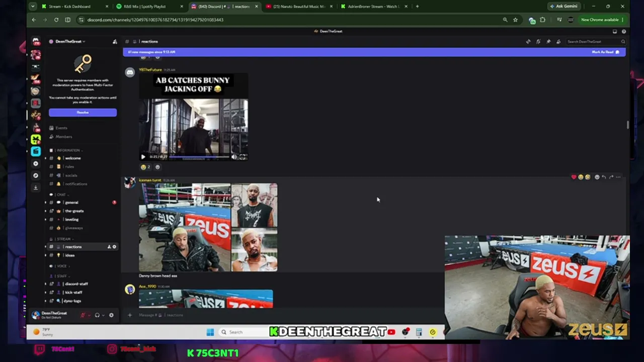Switch to Naruto Beautiful Music YouTube tab
Image resolution: width=644 pixels, height=362 pixels.
tap(299, 7)
